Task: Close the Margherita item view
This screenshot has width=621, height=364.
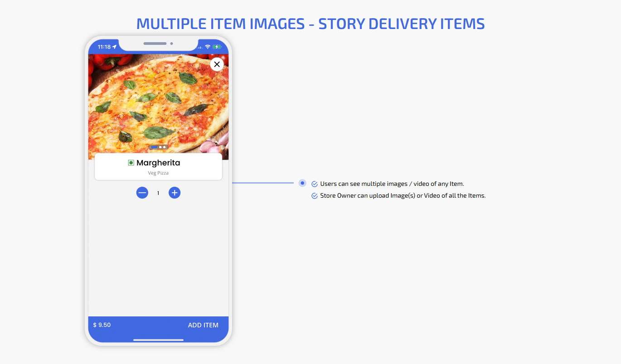Action: [217, 64]
